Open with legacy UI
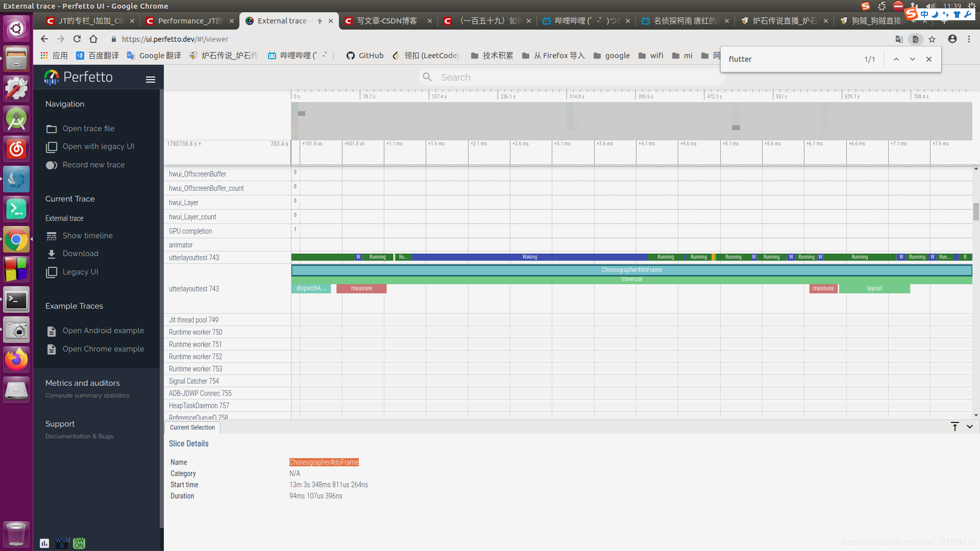 pyautogui.click(x=98, y=146)
